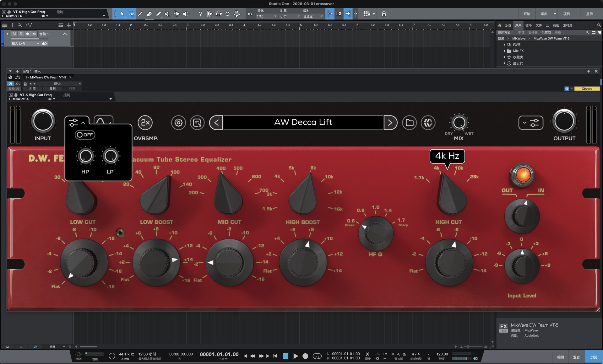Open the plugin settings gear icon
The image size is (603, 364).
coord(178,123)
